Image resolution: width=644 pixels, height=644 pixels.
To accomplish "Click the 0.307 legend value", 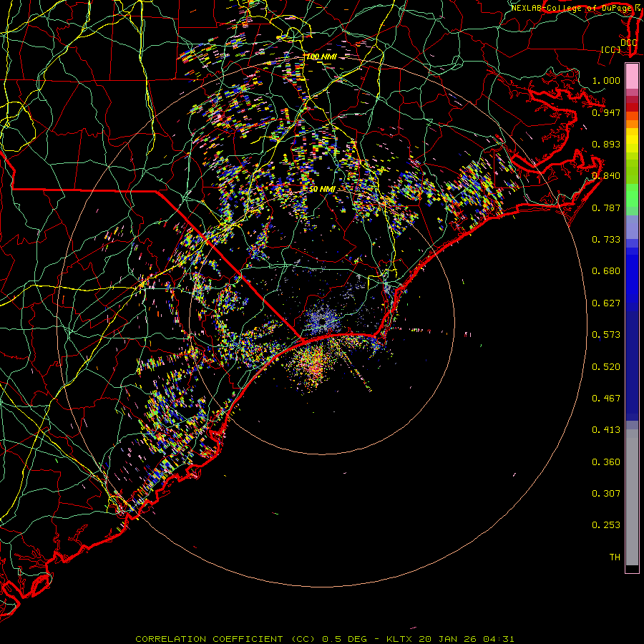I will [x=606, y=494].
